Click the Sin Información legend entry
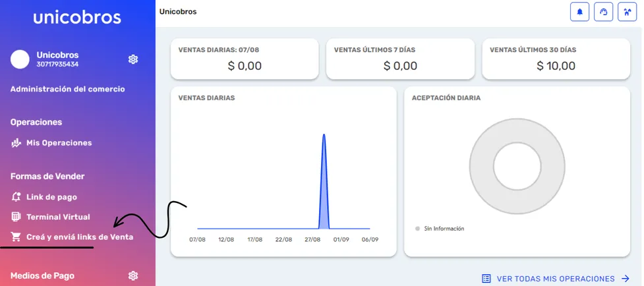The width and height of the screenshot is (644, 286). point(440,229)
